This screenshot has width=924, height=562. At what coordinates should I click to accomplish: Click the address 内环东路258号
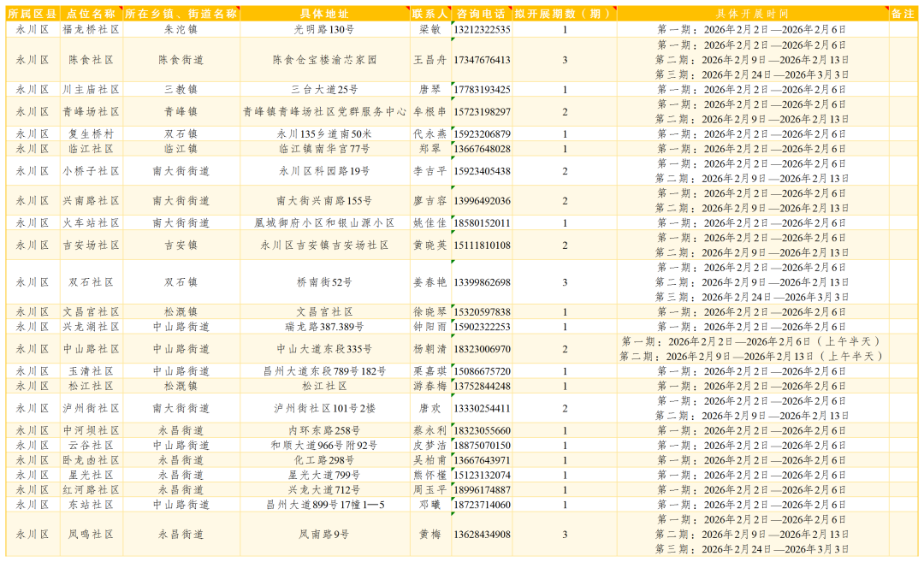coord(325,430)
